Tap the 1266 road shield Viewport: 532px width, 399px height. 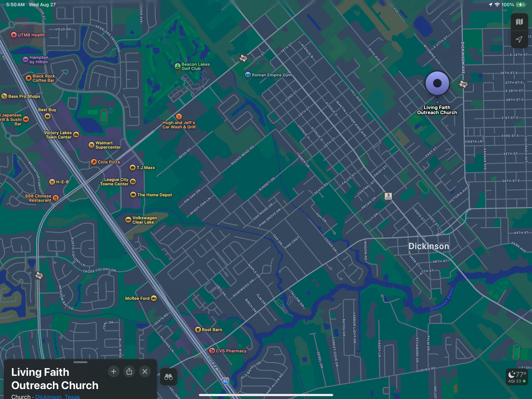coord(463,84)
